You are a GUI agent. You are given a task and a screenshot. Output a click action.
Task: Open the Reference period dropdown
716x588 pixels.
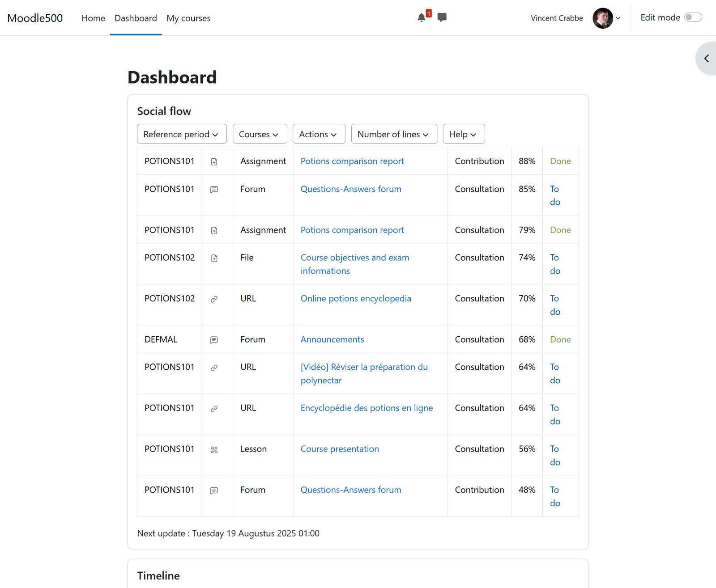click(x=182, y=134)
